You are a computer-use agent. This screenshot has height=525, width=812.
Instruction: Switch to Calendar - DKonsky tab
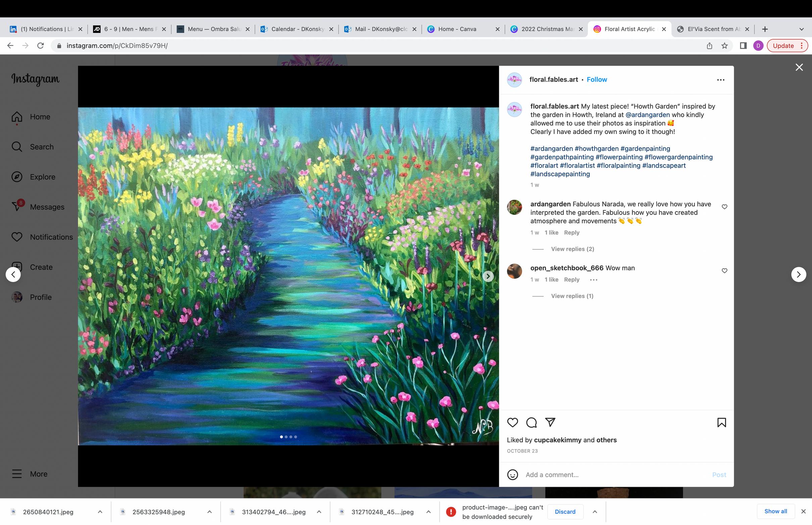[x=297, y=29]
